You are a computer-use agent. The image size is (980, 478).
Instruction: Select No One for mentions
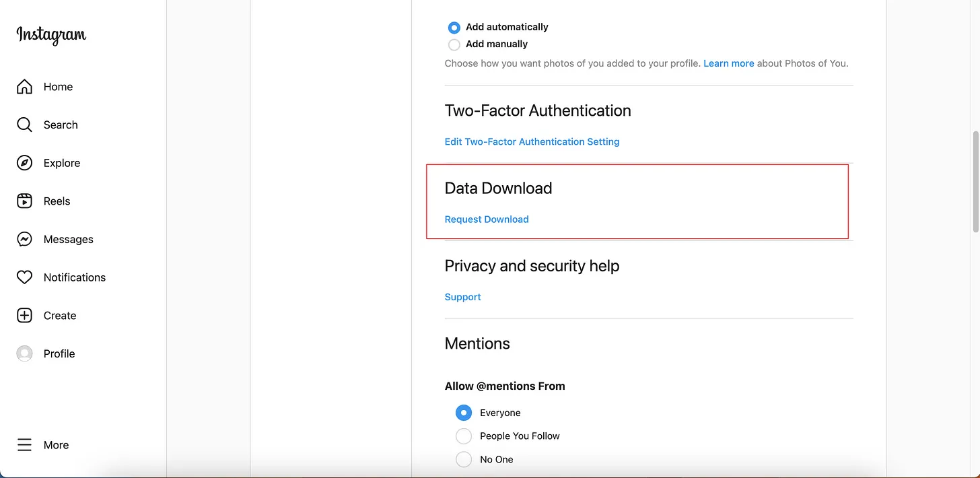(x=464, y=460)
